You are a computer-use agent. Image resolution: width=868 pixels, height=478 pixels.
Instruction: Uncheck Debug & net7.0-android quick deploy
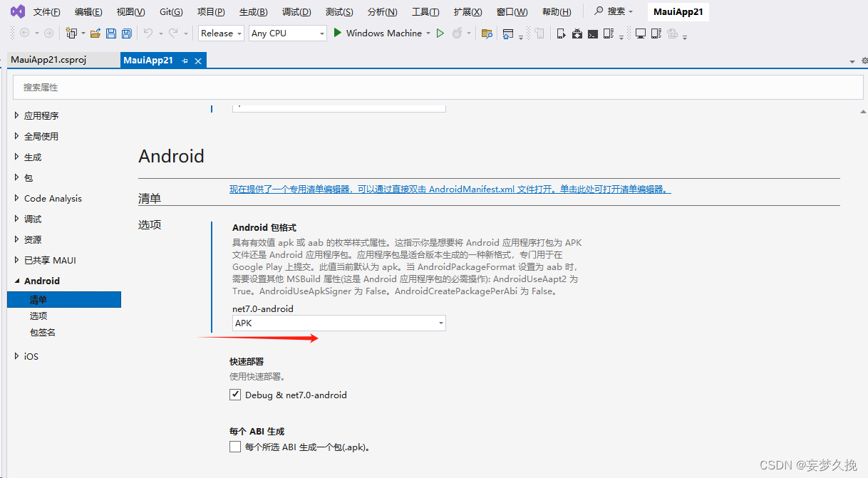click(235, 394)
